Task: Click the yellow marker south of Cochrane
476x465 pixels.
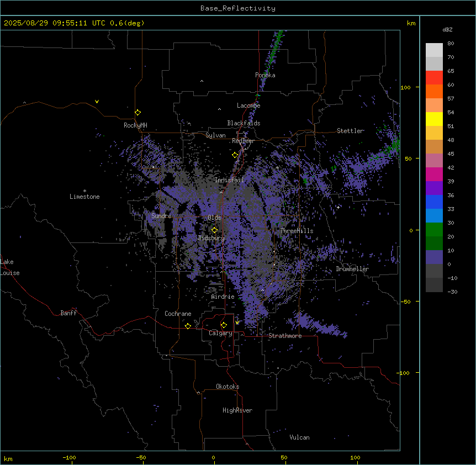Action: click(188, 326)
